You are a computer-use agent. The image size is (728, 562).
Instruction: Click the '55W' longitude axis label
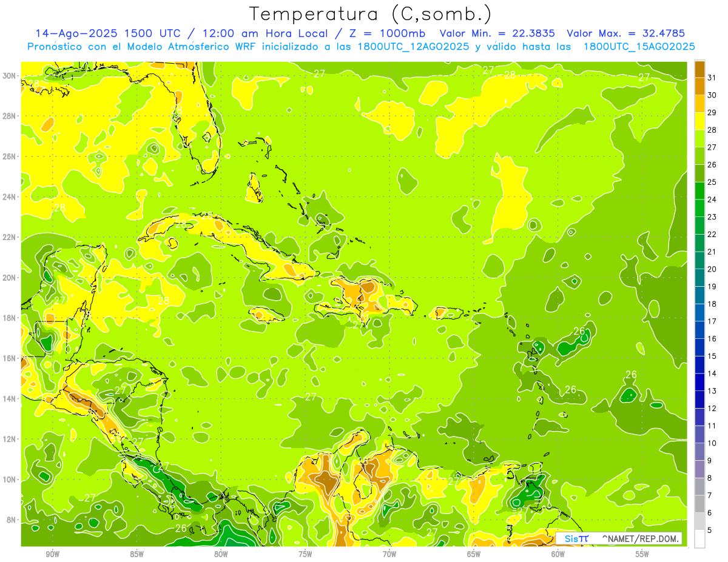[x=642, y=554]
